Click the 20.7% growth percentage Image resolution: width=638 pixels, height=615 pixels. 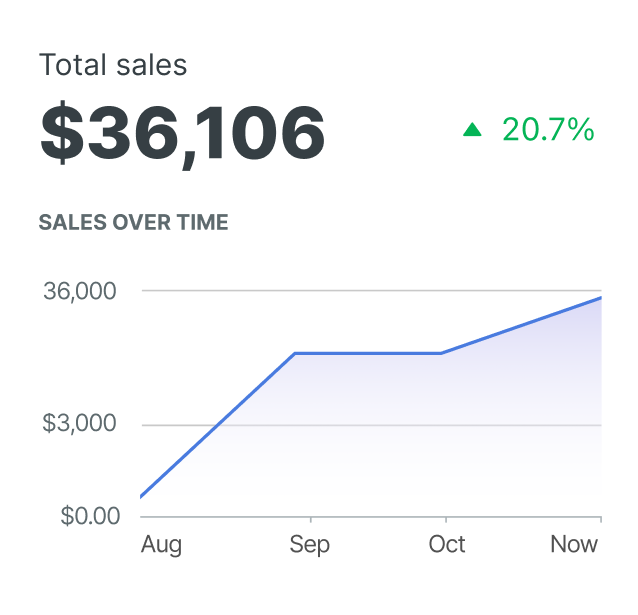click(548, 129)
